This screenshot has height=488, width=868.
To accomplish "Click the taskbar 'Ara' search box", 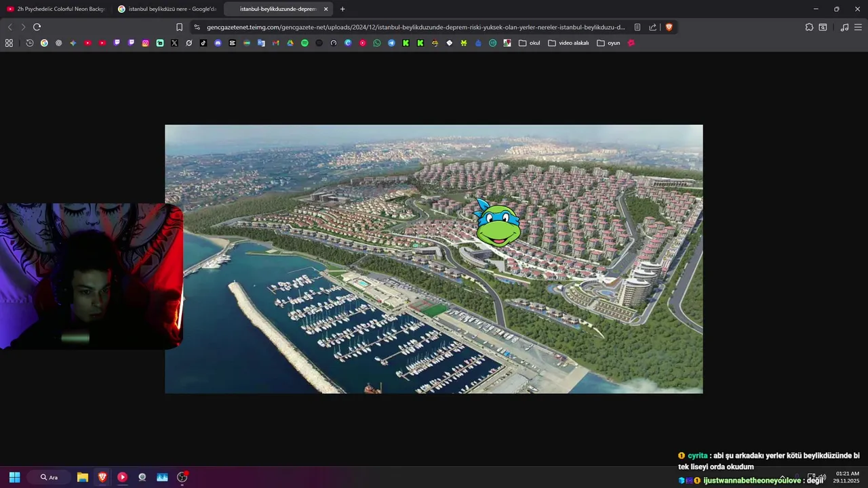I will click(49, 477).
